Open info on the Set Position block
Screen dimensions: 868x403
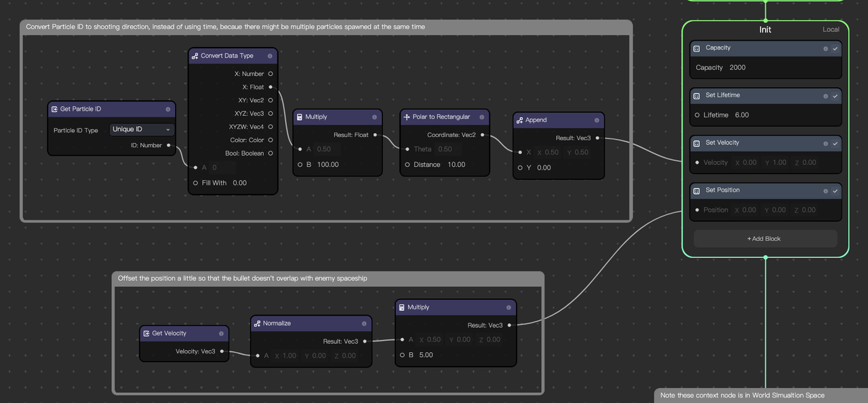tap(825, 191)
